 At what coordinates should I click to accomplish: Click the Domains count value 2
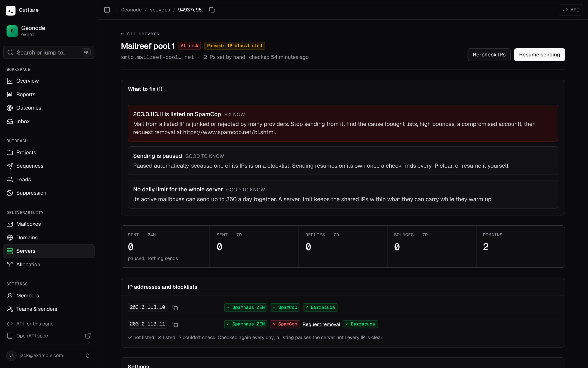[486, 247]
